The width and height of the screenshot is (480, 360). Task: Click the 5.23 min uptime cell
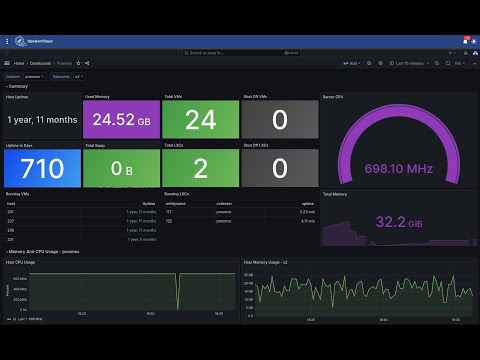coord(307,212)
